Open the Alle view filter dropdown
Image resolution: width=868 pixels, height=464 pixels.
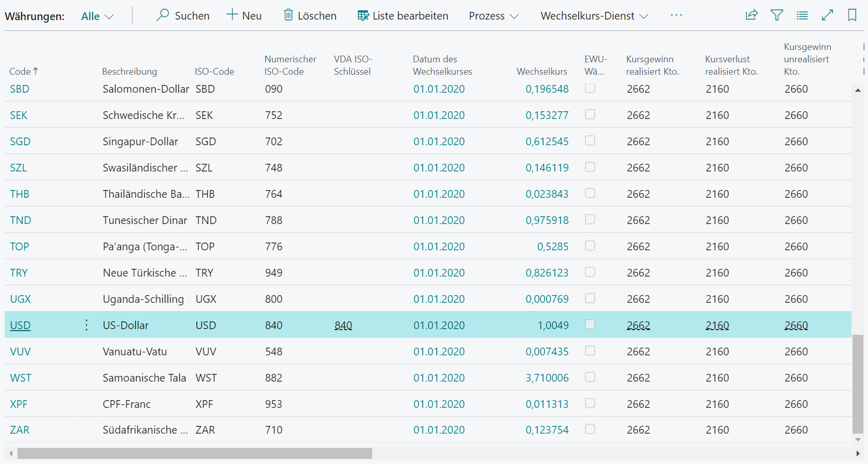coord(97,16)
